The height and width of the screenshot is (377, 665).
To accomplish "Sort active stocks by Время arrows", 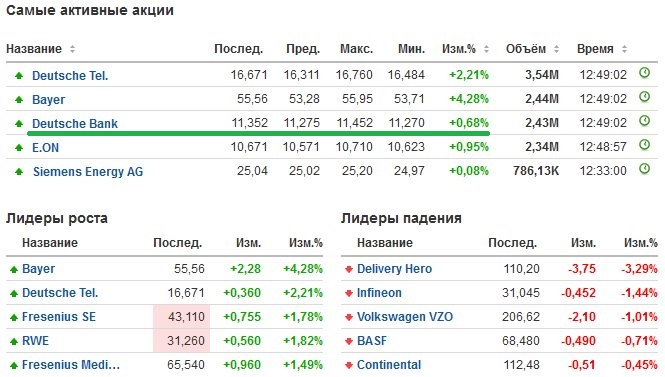I will point(624,49).
